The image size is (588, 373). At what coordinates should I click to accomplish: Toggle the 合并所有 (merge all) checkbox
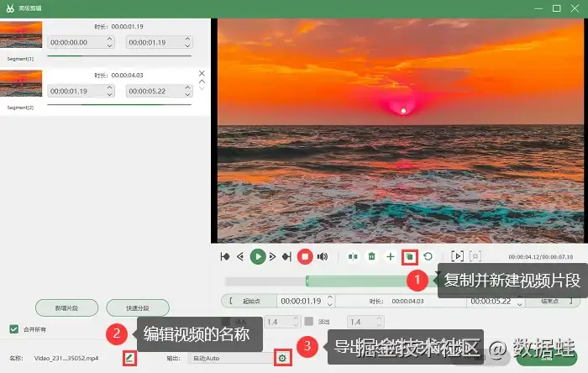pos(14,329)
